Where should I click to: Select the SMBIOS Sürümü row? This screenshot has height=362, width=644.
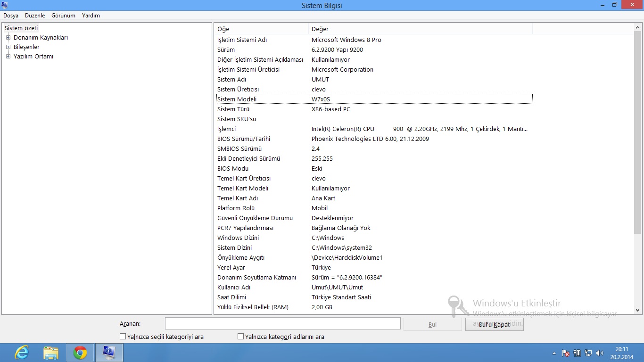374,149
